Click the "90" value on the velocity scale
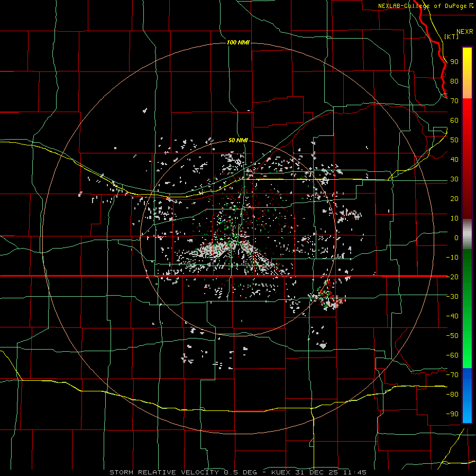The height and width of the screenshot is (476, 476). click(454, 62)
